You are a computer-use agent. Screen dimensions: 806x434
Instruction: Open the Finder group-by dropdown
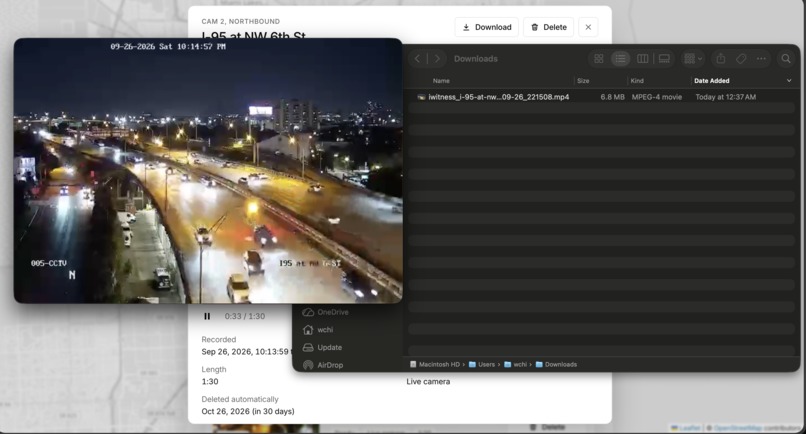tap(693, 59)
